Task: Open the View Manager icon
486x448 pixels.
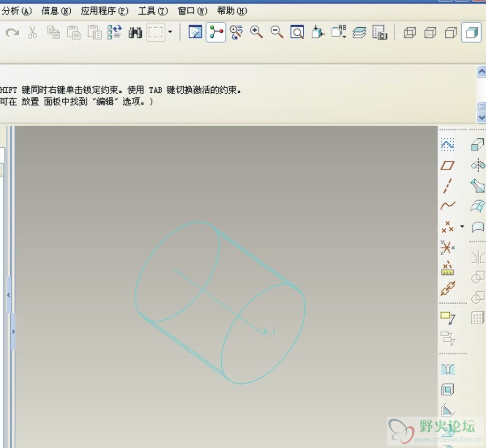Action: [x=380, y=32]
